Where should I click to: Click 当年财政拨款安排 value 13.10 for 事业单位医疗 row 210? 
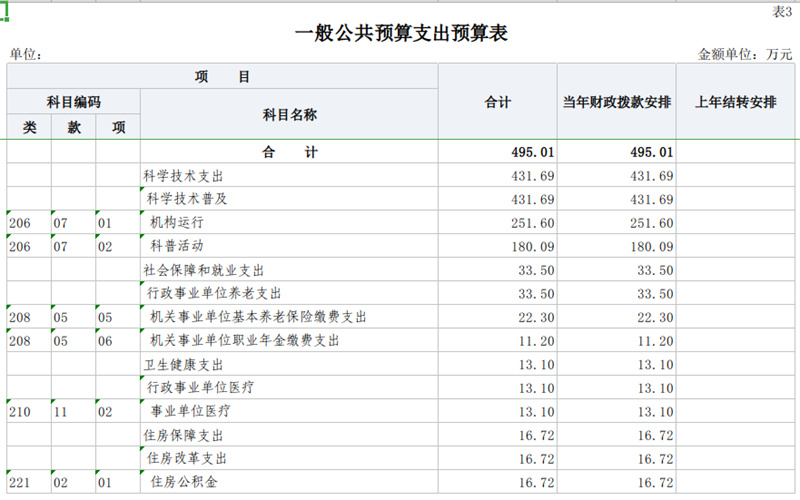pos(655,412)
